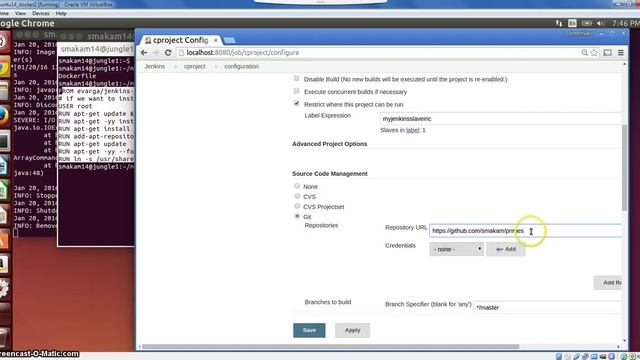Click the extension icon beside the bookmark star
640x360 pixels.
click(x=607, y=53)
